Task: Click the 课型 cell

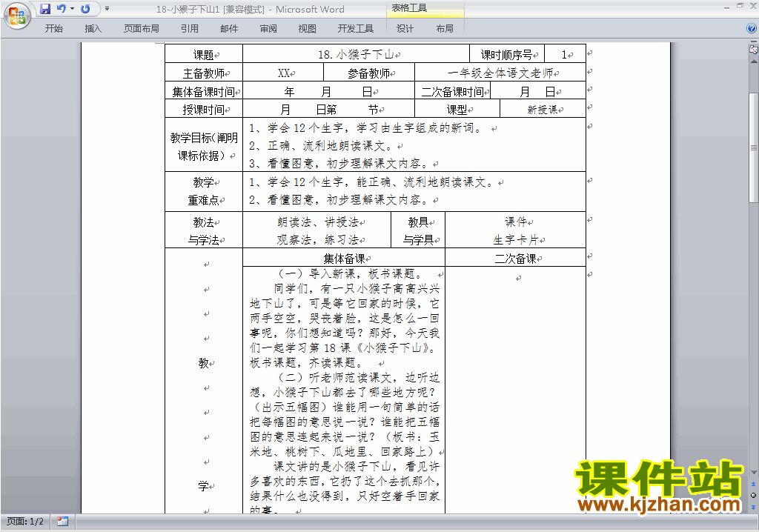Action: coord(457,109)
